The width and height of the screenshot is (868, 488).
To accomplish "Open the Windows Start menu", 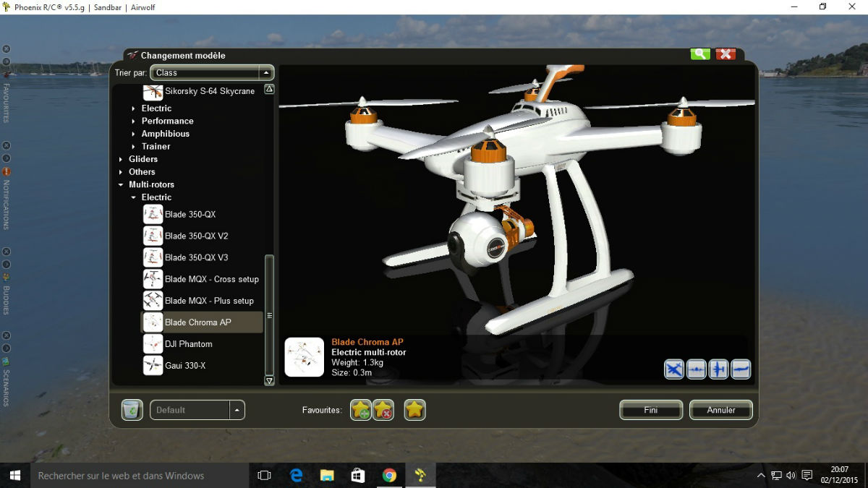I will point(14,475).
